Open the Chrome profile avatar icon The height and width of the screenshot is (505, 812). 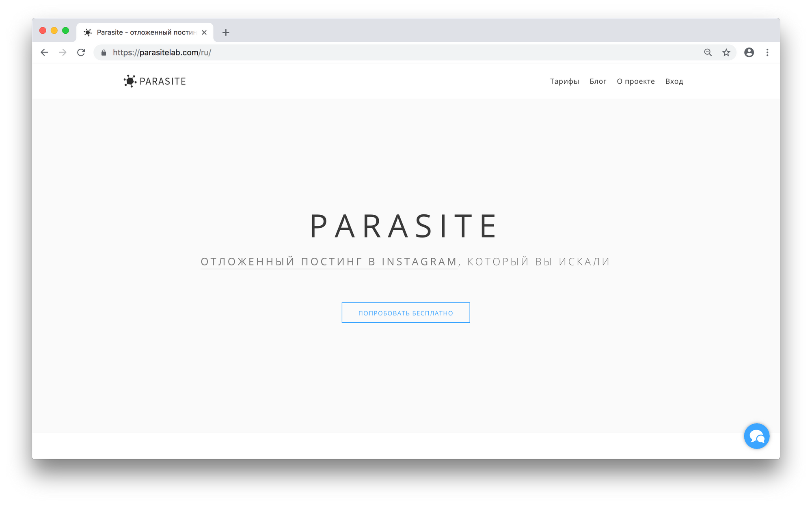(x=749, y=52)
